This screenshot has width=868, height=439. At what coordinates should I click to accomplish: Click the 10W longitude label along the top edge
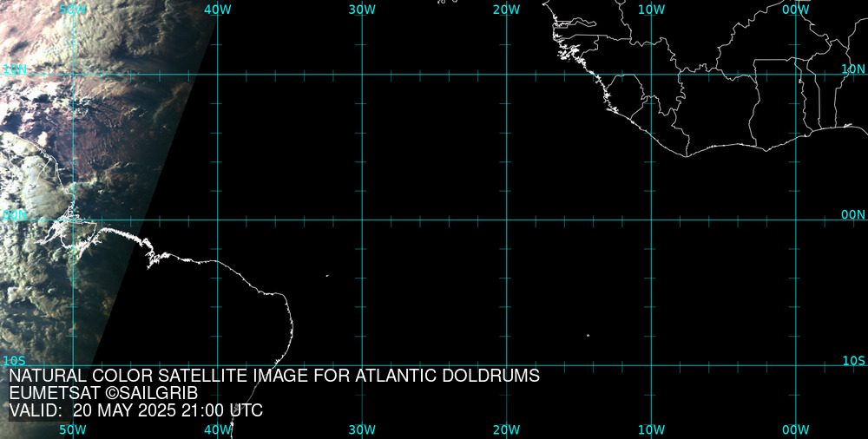click(x=651, y=10)
